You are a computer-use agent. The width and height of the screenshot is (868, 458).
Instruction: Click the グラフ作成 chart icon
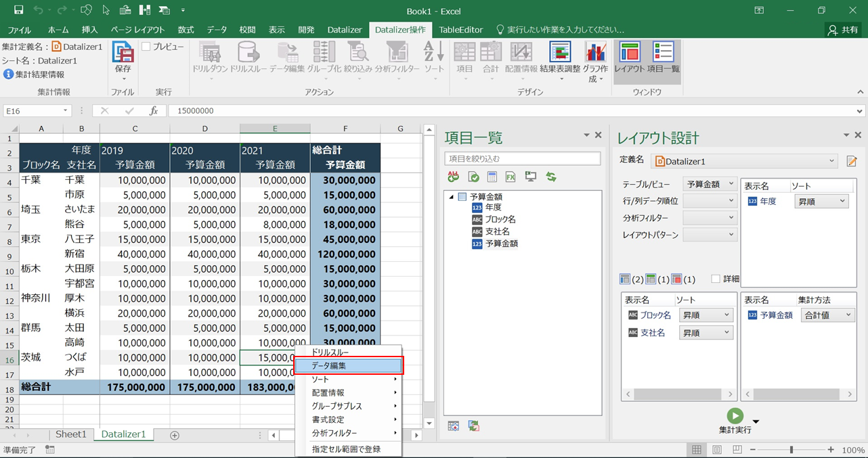[595, 53]
